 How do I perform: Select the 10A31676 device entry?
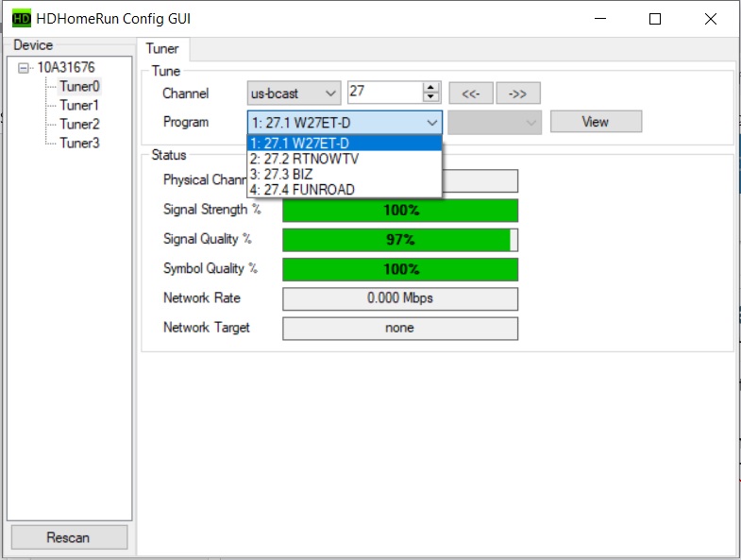tap(66, 68)
